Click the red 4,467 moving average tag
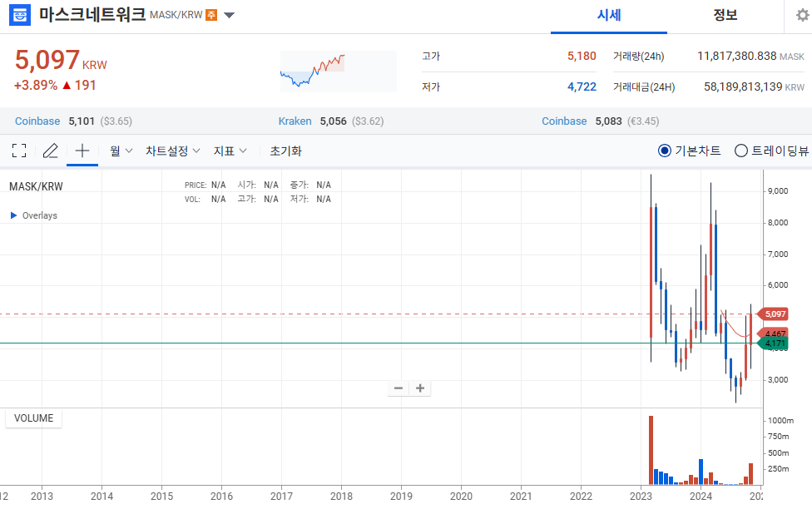Screen dimensions: 812x509 (774, 333)
